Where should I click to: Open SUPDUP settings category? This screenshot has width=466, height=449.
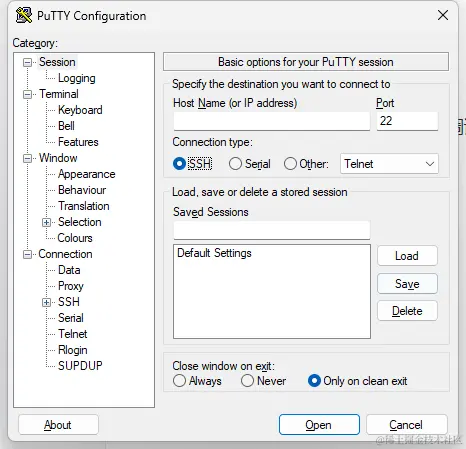tap(80, 366)
